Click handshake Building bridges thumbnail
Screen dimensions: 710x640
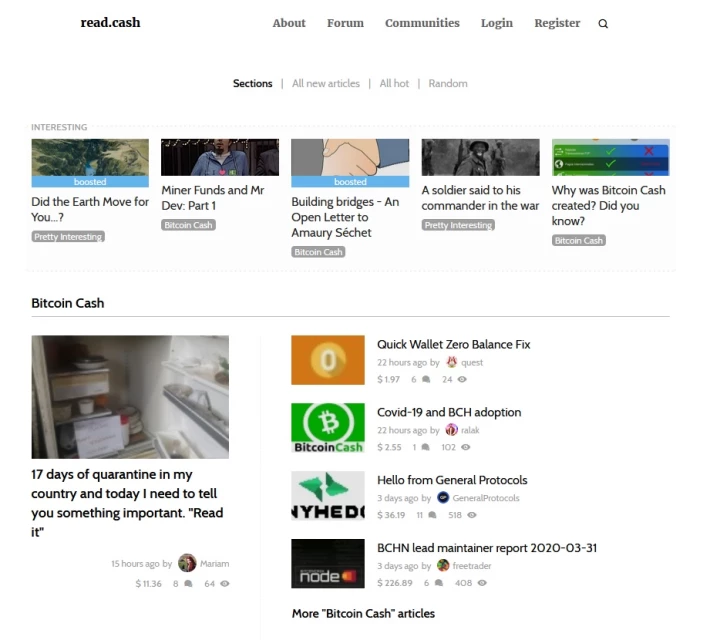click(350, 157)
